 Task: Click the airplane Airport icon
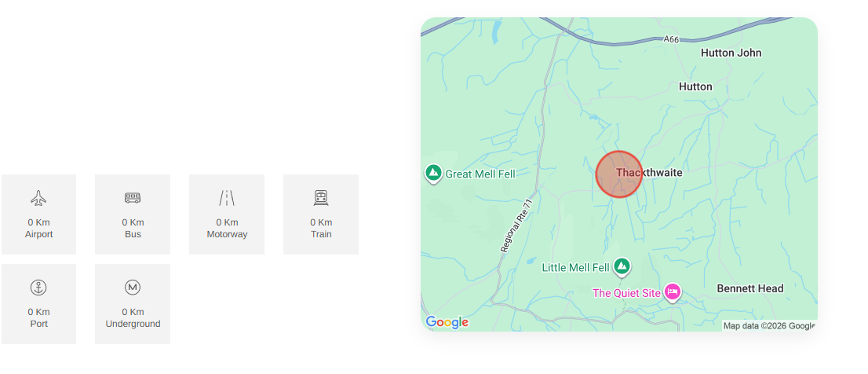coord(38,198)
